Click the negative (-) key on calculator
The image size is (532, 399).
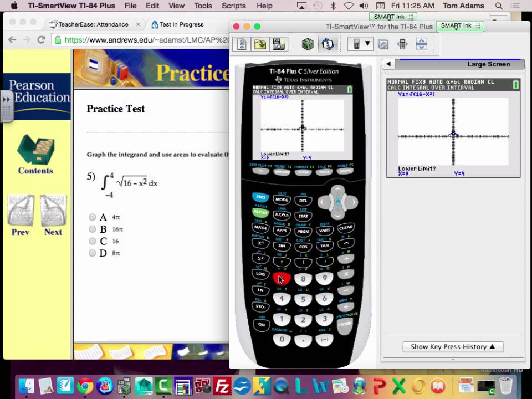[324, 339]
